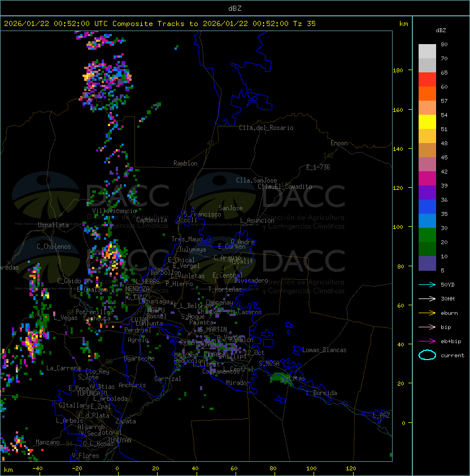
Task: Click the 'Capdevila' map label
Action: 151,220
